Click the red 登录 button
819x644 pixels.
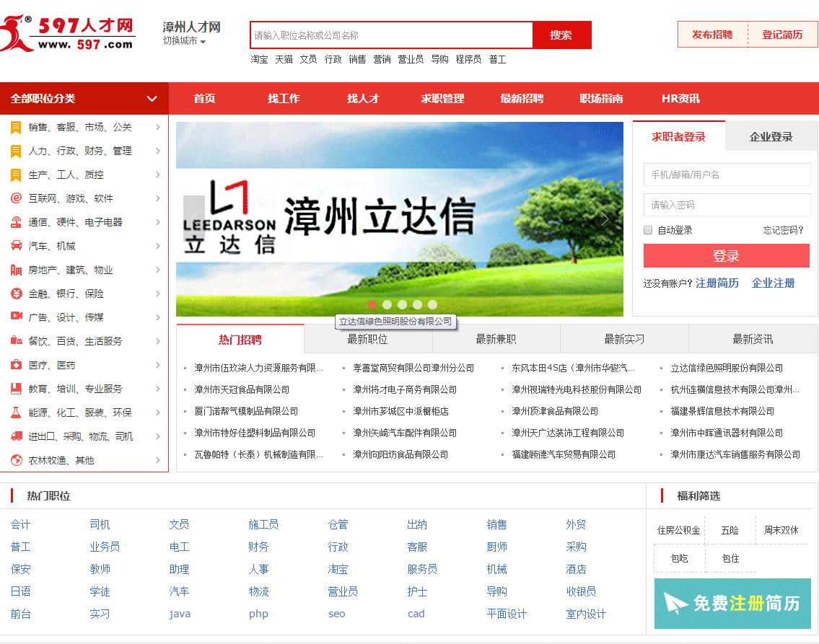point(726,256)
